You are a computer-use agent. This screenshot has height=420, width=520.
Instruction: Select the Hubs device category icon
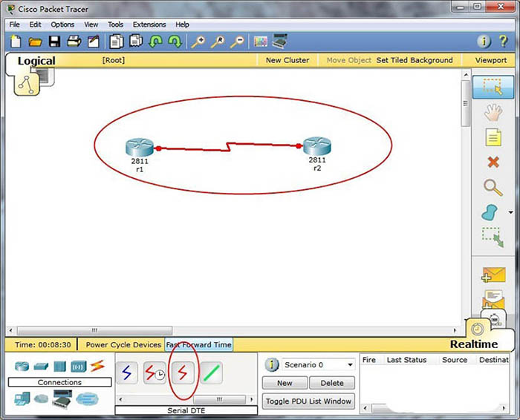(x=59, y=367)
